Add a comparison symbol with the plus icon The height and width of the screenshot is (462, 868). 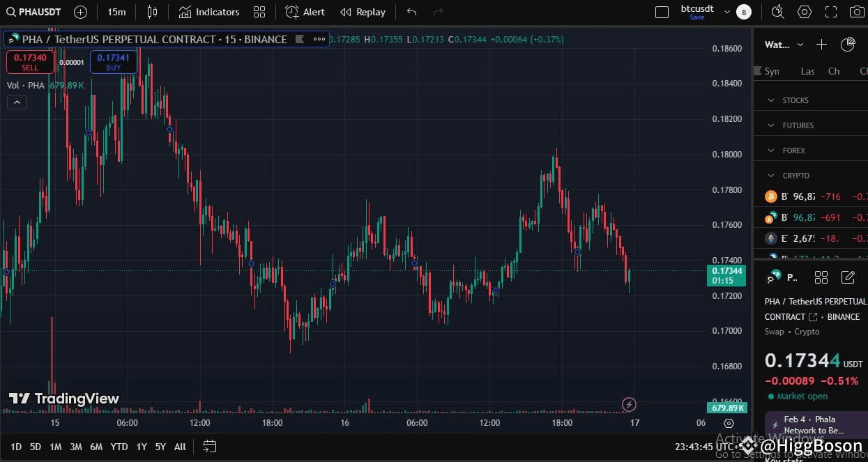80,12
